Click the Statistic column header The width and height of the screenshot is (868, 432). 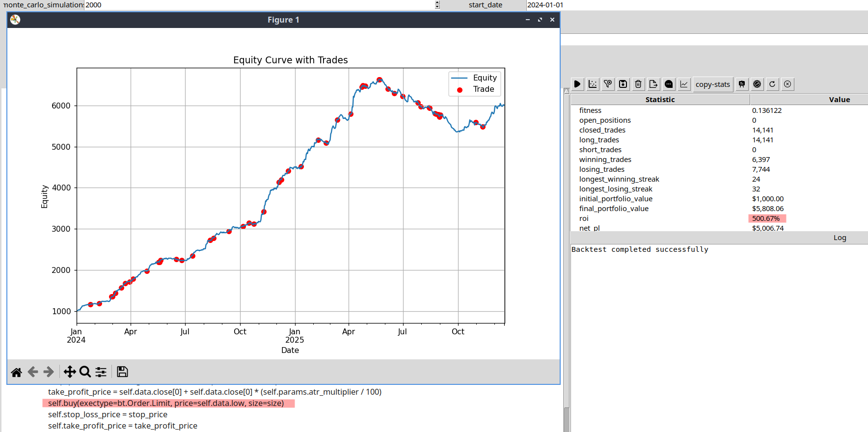pos(660,100)
